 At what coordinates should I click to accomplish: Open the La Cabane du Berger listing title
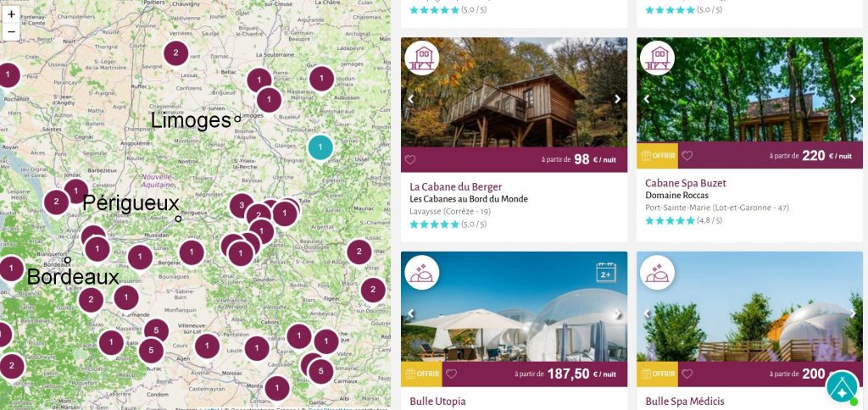[x=456, y=186]
